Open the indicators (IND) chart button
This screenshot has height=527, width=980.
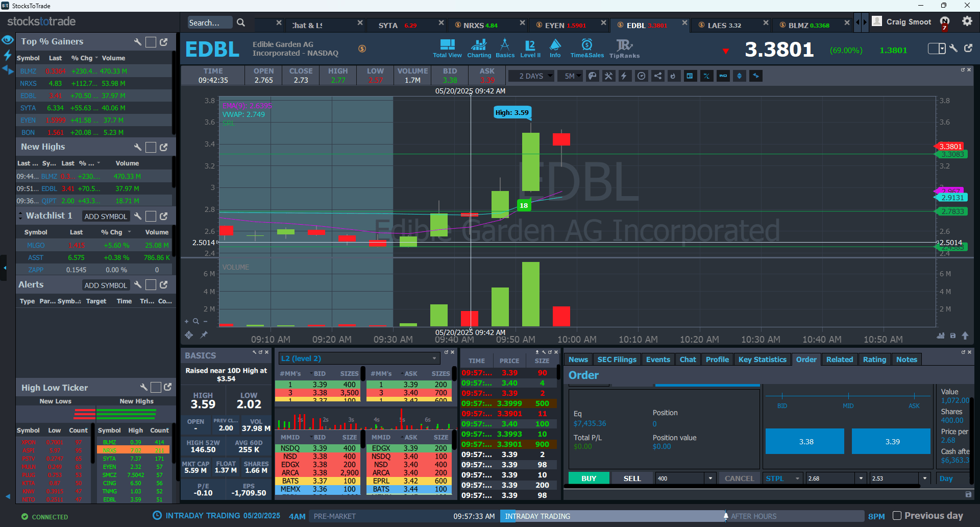point(723,76)
